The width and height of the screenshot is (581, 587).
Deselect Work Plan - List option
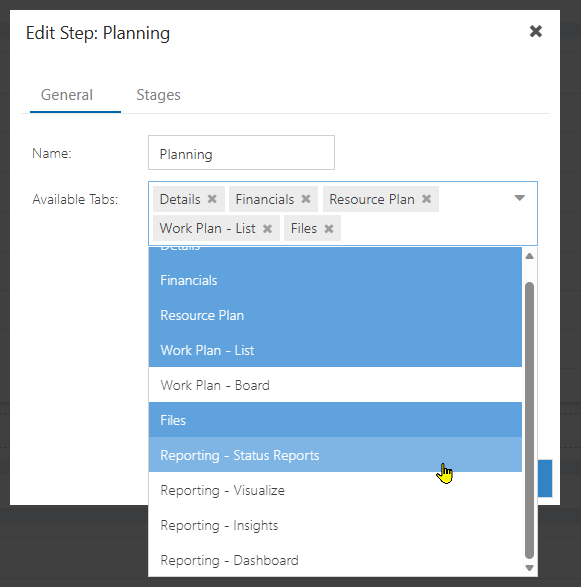click(x=335, y=350)
